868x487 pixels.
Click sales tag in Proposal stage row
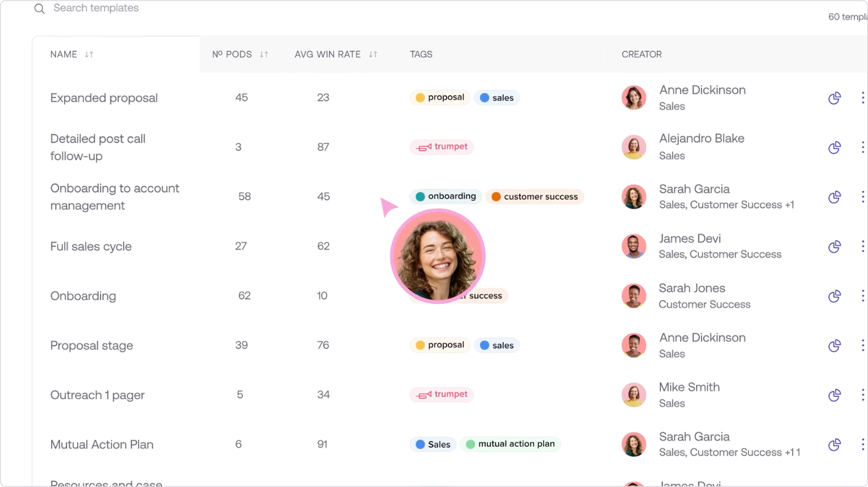497,345
